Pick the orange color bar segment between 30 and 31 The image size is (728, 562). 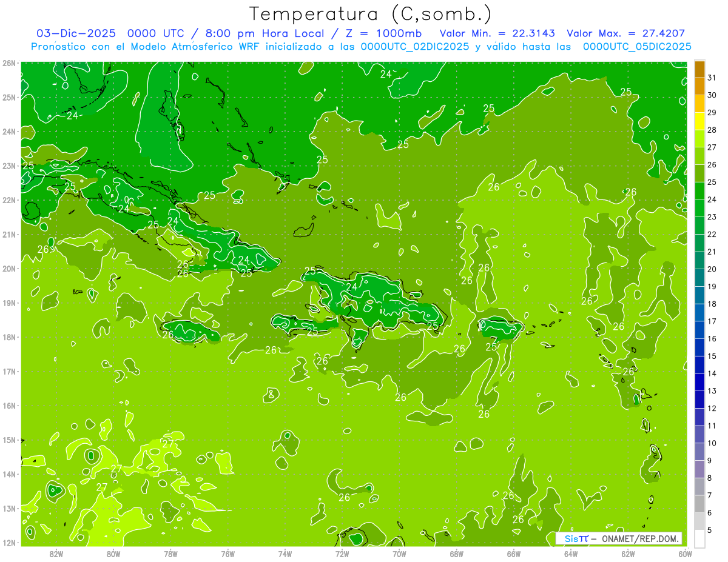click(699, 86)
